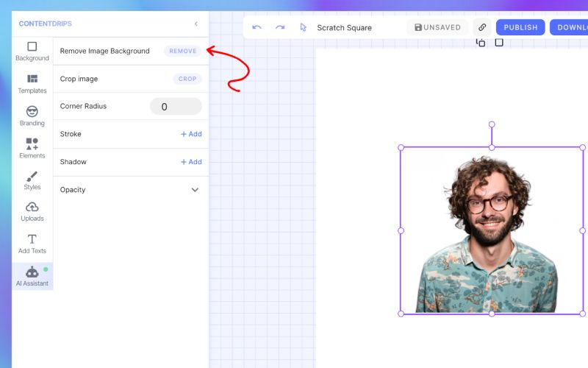
Task: Click Remove to erase image background
Action: [183, 52]
